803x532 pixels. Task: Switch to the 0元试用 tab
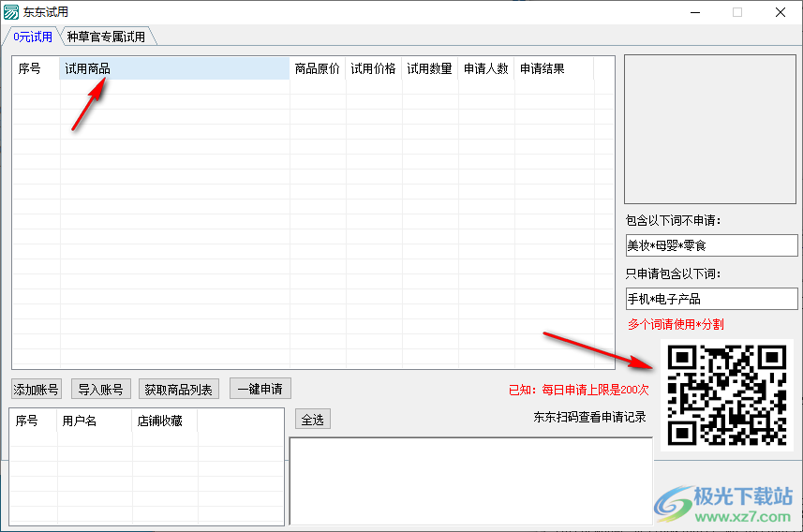tap(32, 37)
